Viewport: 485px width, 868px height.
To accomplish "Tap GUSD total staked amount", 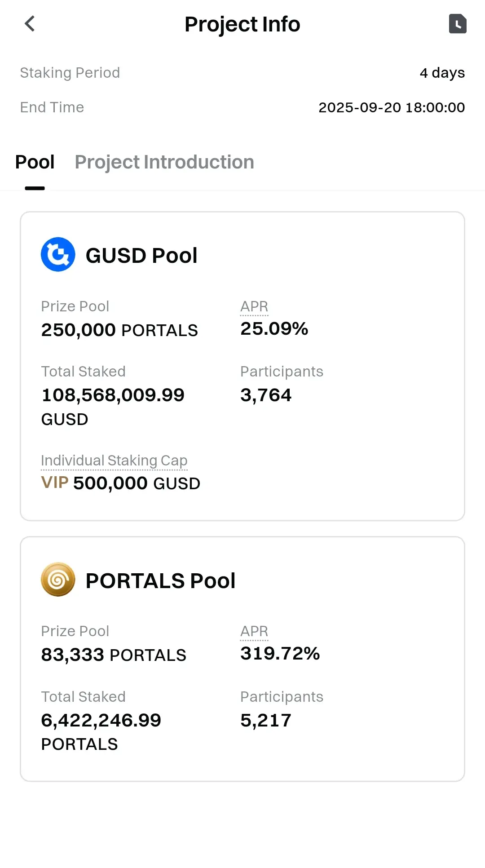I will [x=113, y=396].
